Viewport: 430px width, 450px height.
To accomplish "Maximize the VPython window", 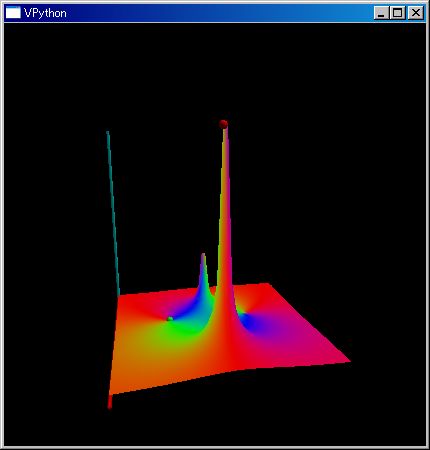I will 398,13.
